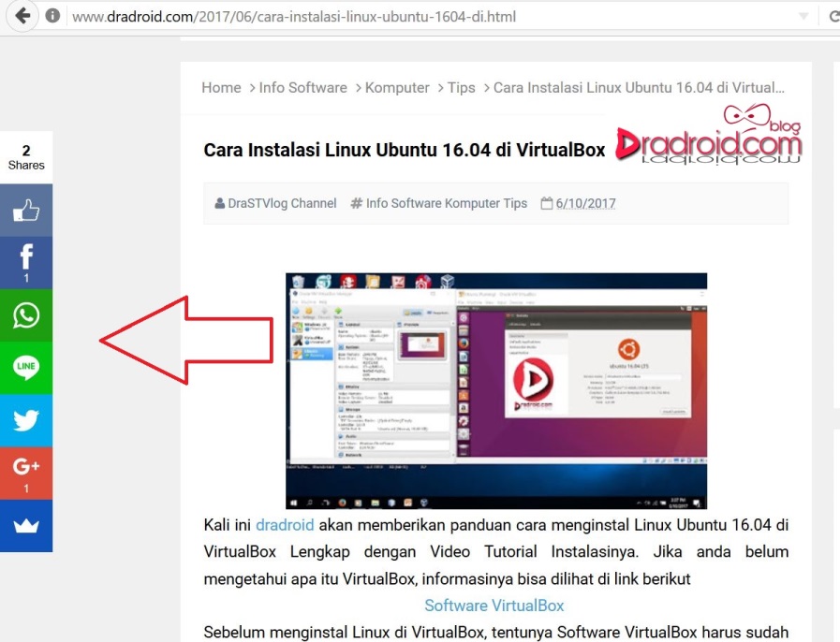Viewport: 840px width, 642px height.
Task: Click the dradroid link in the paragraph
Action: coord(285,525)
